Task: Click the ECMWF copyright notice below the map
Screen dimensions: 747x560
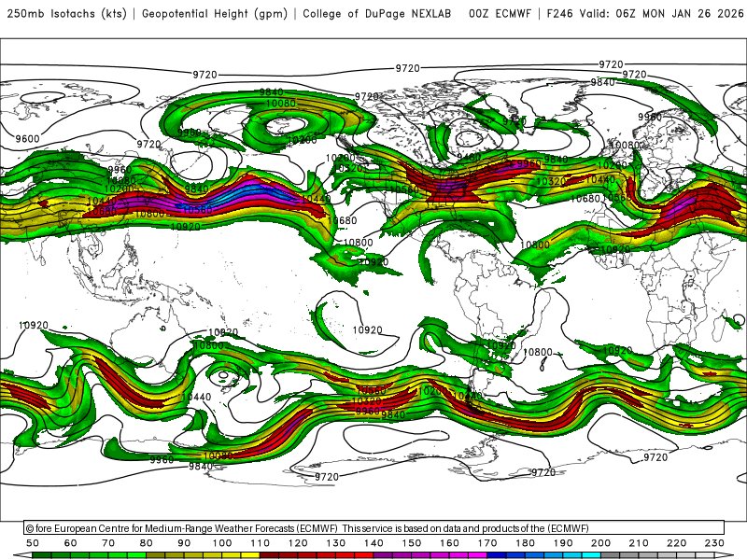Action: click(x=307, y=528)
